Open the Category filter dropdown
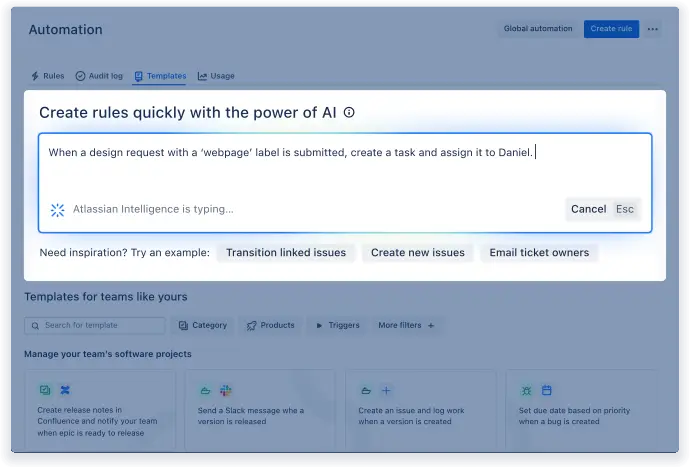 pos(202,325)
